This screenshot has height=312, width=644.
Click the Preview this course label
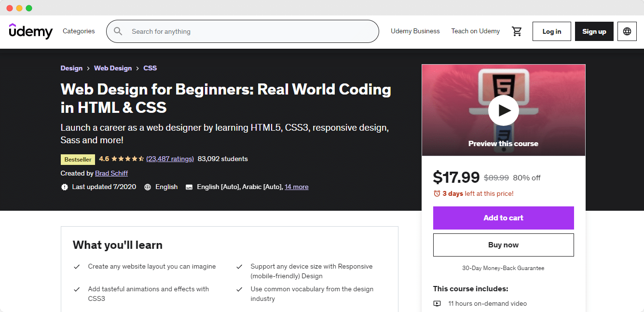click(x=503, y=144)
